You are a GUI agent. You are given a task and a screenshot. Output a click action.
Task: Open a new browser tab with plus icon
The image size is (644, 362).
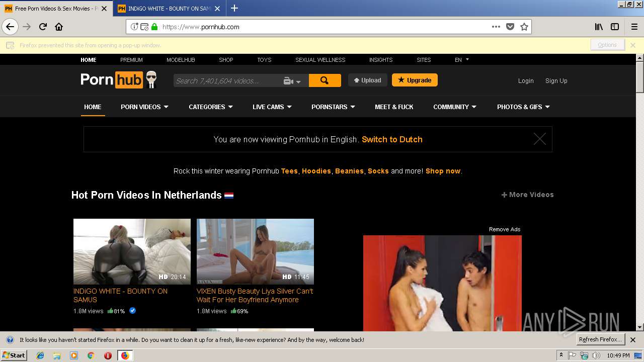pyautogui.click(x=234, y=8)
